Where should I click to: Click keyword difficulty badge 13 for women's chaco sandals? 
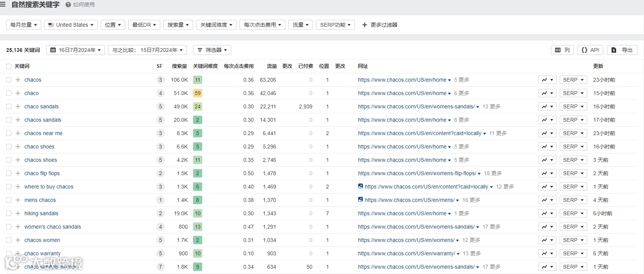click(198, 227)
